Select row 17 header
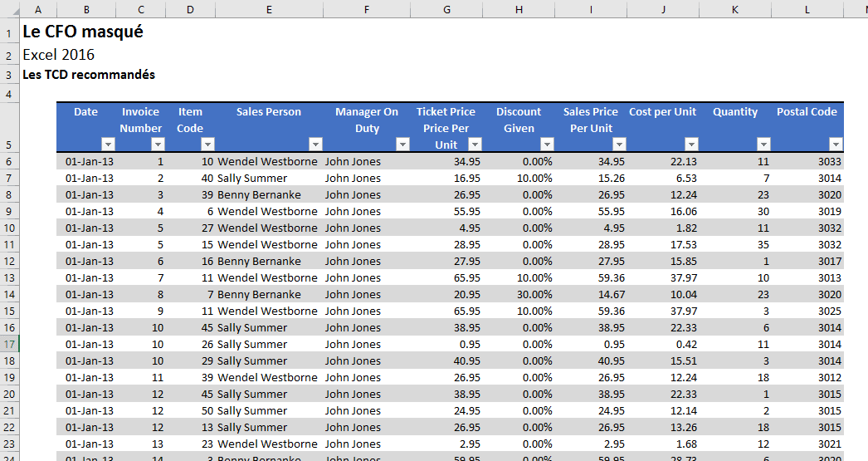The height and width of the screenshot is (461, 868). tap(9, 344)
